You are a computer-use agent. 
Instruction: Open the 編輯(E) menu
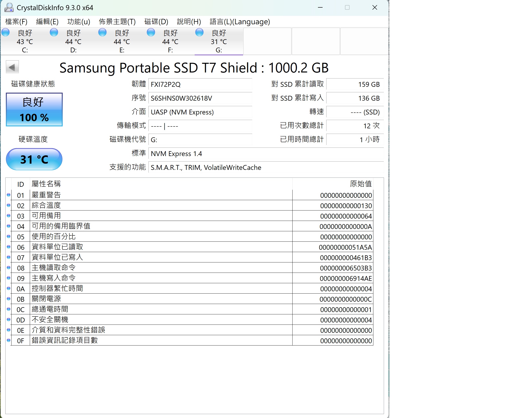point(47,22)
